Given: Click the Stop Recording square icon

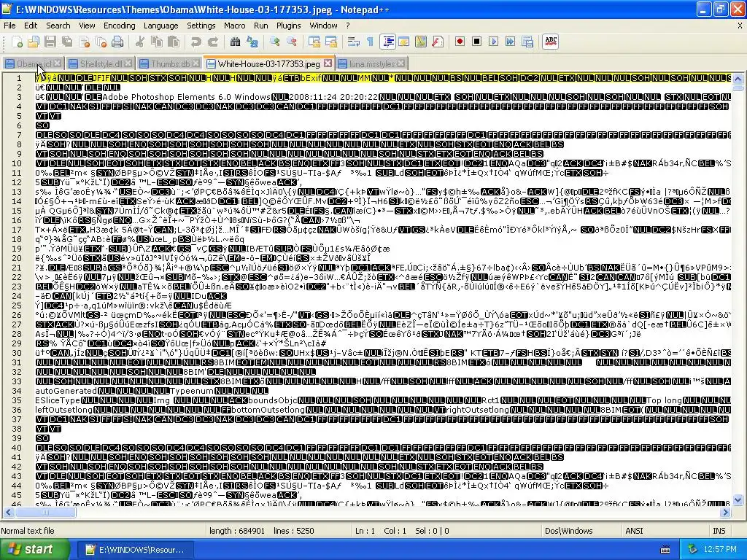Looking at the screenshot, I should pos(476,42).
